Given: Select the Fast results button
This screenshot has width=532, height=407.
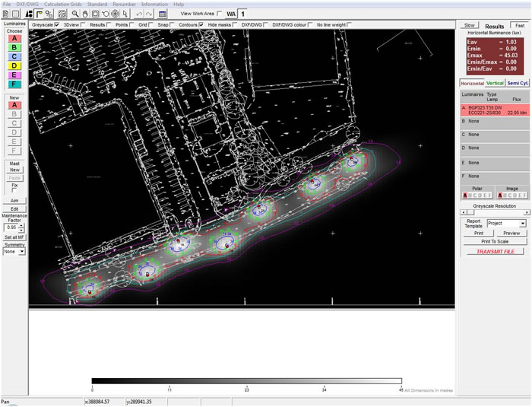Looking at the screenshot, I should (520, 25).
